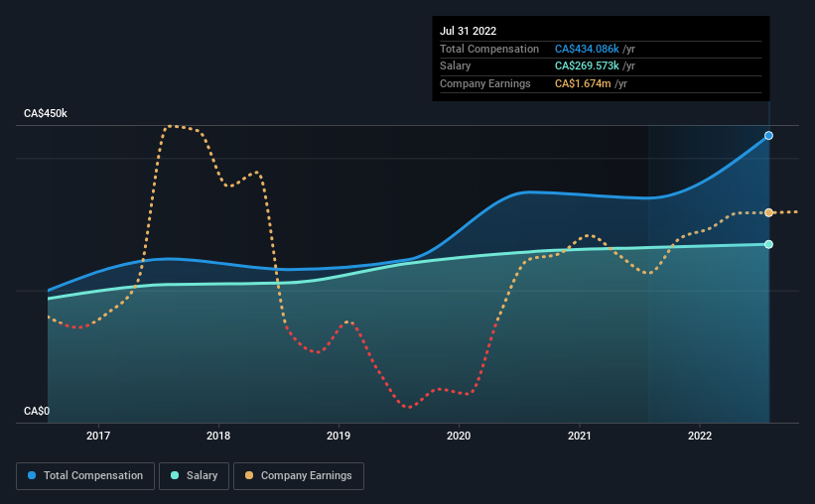Click the CA$450k y-axis label
Viewport: 815px width, 504px height.
click(x=46, y=113)
